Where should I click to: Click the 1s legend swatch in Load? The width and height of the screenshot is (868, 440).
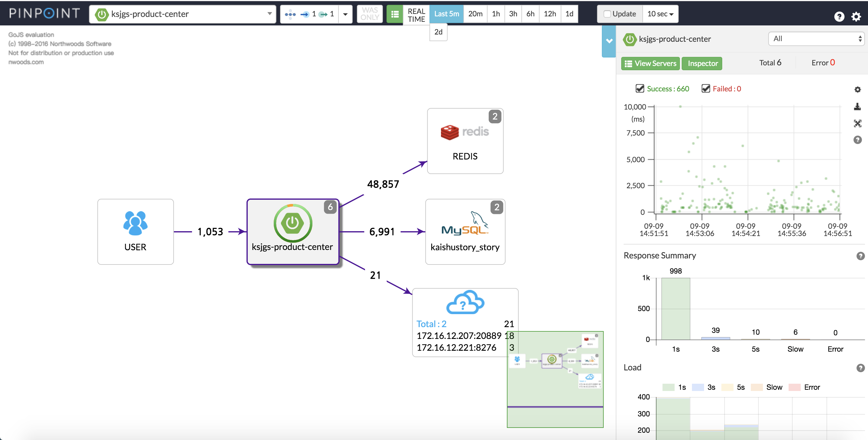point(668,387)
